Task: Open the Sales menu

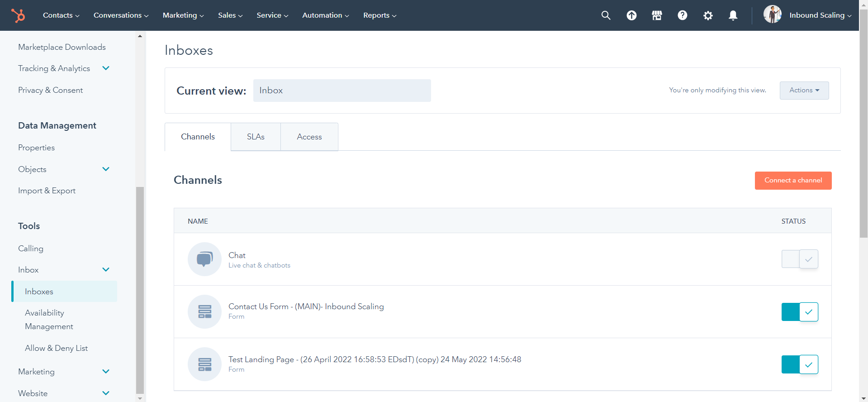Action: click(230, 15)
